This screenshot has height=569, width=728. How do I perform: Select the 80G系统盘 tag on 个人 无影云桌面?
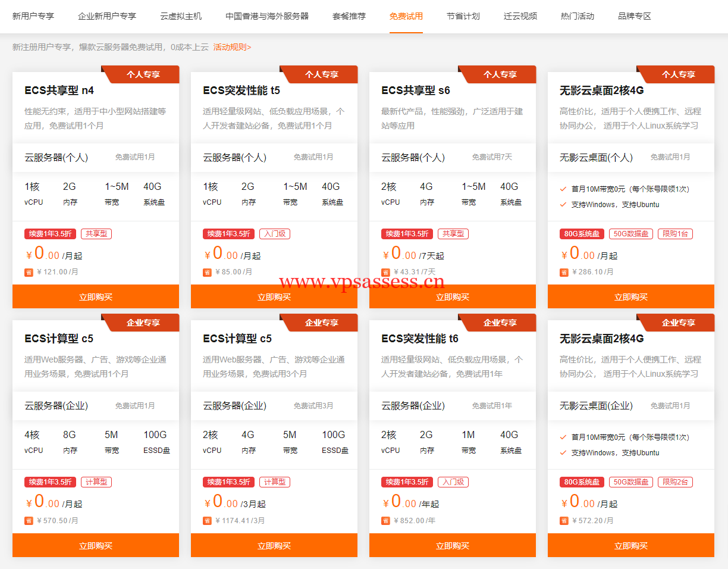(x=582, y=234)
